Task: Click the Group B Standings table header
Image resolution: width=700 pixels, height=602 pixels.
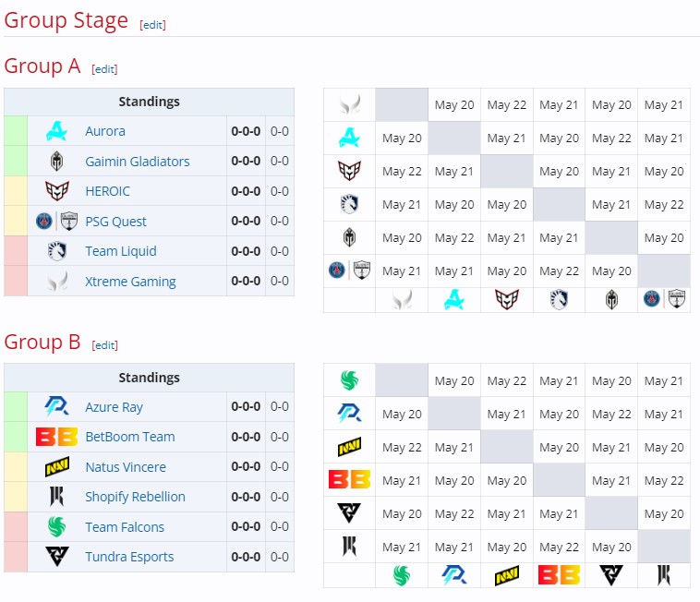Action: 149,378
